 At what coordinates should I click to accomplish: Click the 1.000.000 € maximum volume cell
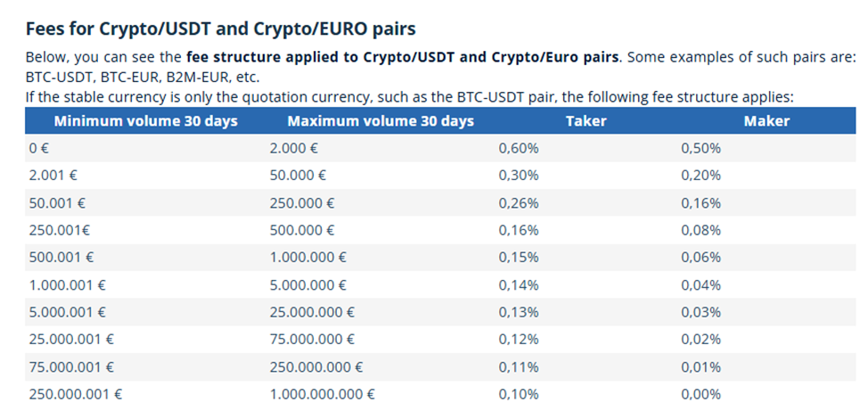point(307,258)
